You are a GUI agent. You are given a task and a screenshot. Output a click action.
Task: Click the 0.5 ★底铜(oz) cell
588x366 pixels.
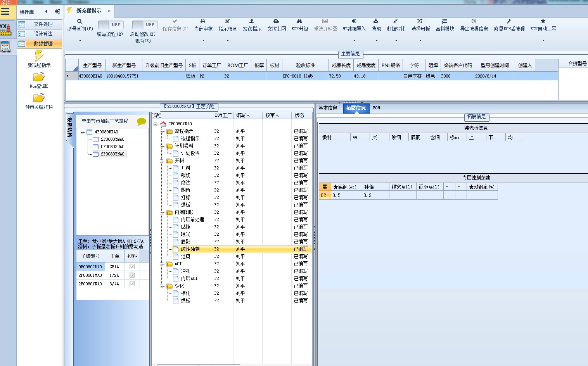[346, 195]
